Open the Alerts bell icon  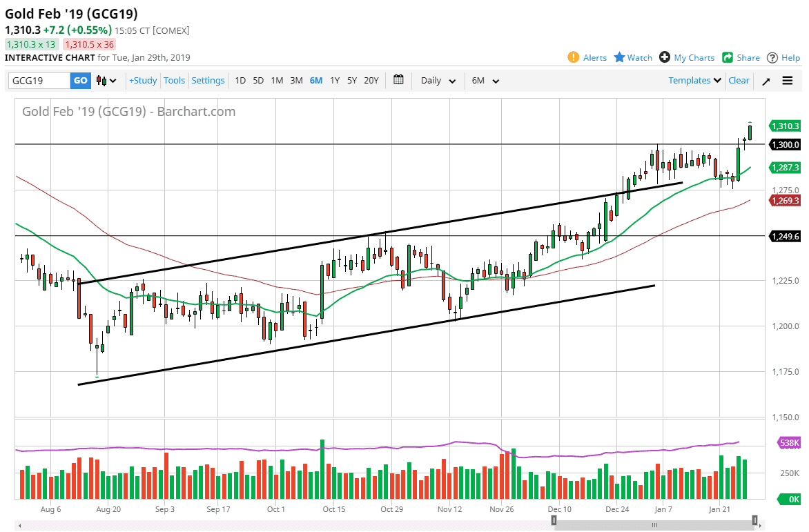point(573,57)
